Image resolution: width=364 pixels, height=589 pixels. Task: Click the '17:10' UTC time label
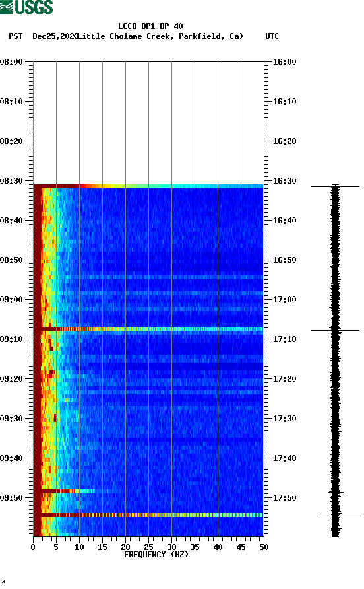(284, 339)
